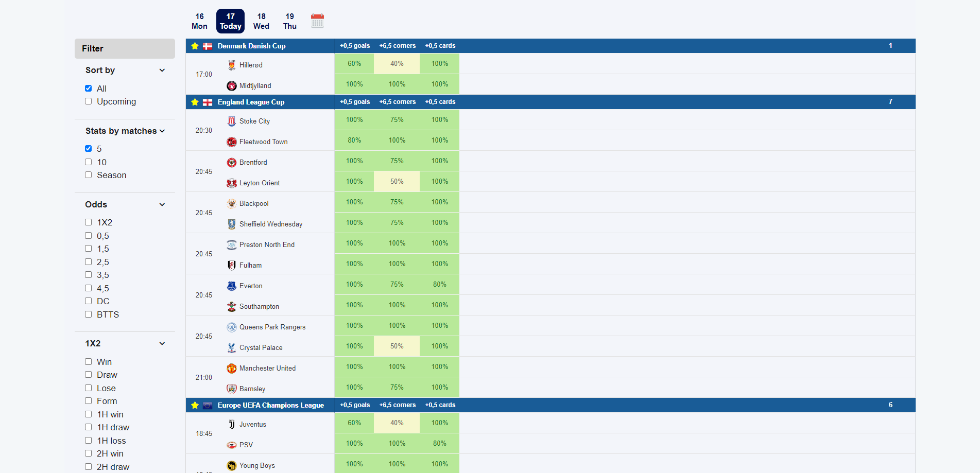This screenshot has height=473, width=980.
Task: Tick the 1X2 odds checkbox
Action: pos(89,222)
